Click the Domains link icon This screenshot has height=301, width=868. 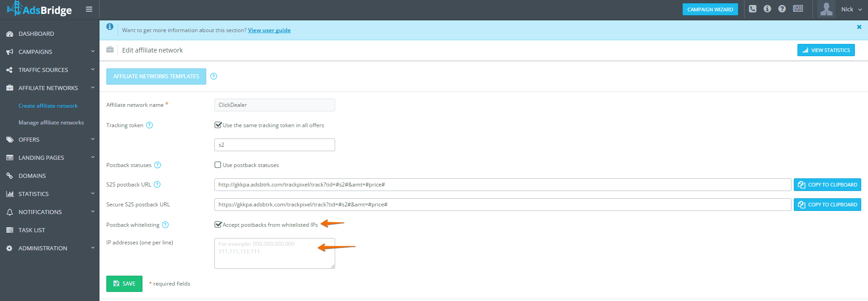point(9,176)
